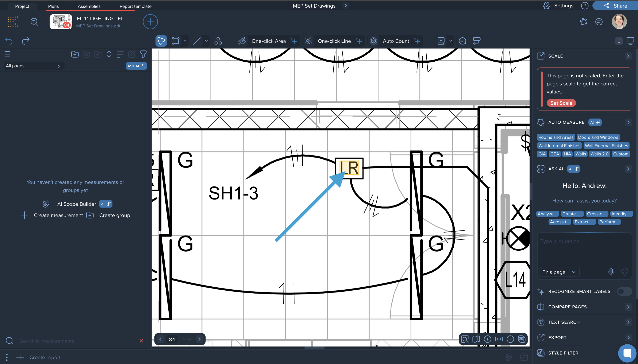Click the notifications bell icon

coord(584,22)
